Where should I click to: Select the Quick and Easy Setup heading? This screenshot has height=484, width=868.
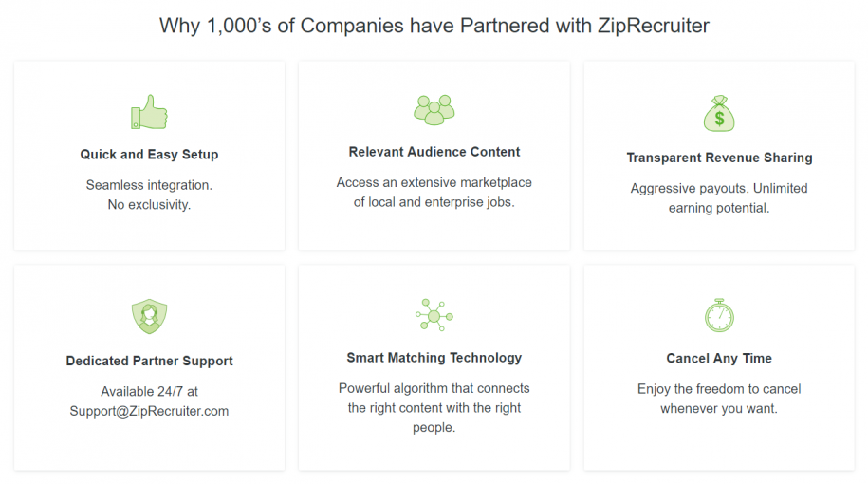coord(149,155)
